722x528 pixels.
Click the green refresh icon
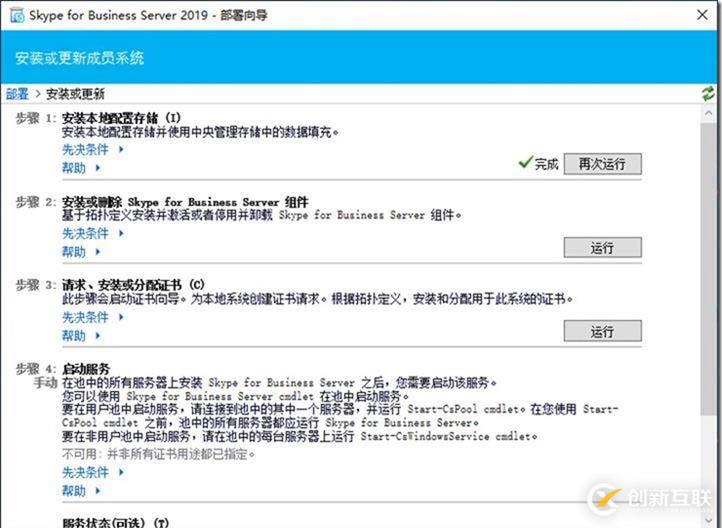click(708, 94)
